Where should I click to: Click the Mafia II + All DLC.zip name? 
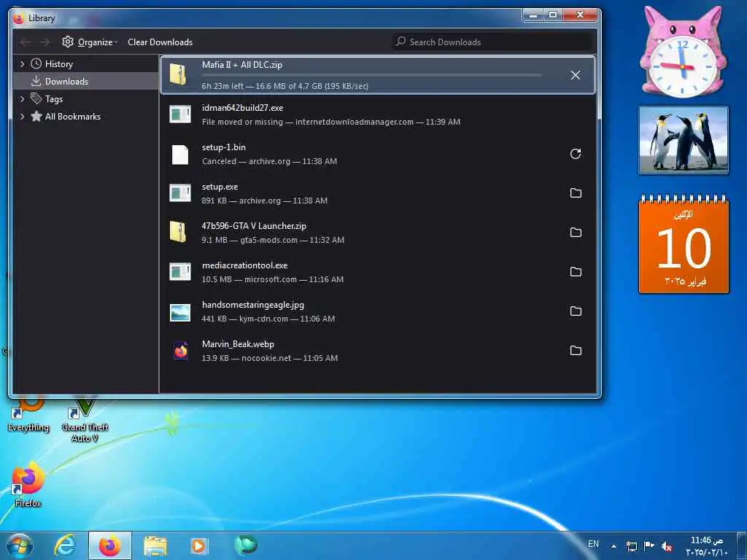click(x=242, y=65)
